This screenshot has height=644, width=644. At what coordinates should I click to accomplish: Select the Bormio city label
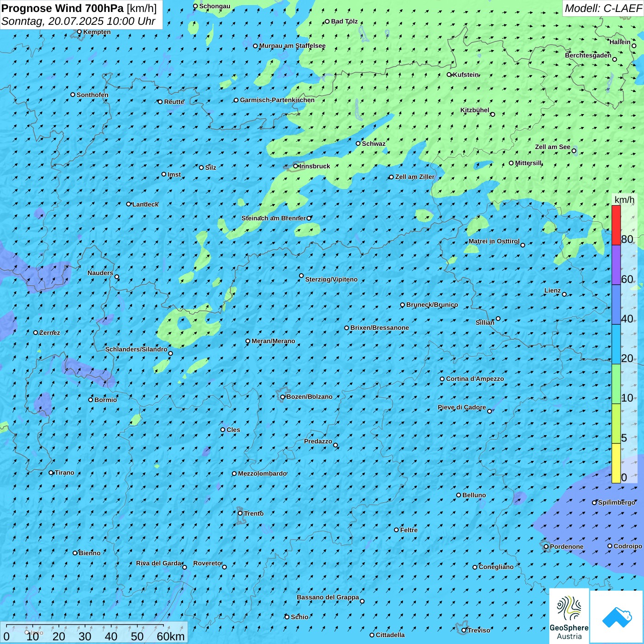tap(105, 400)
